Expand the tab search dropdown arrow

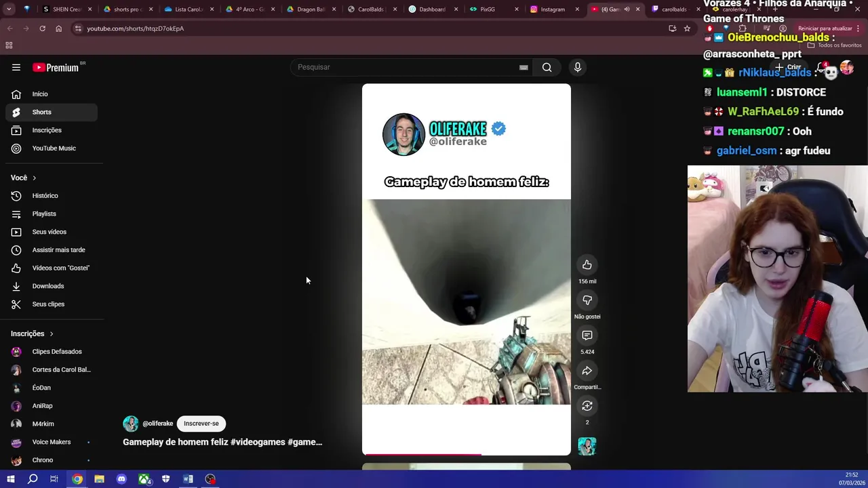coord(9,9)
